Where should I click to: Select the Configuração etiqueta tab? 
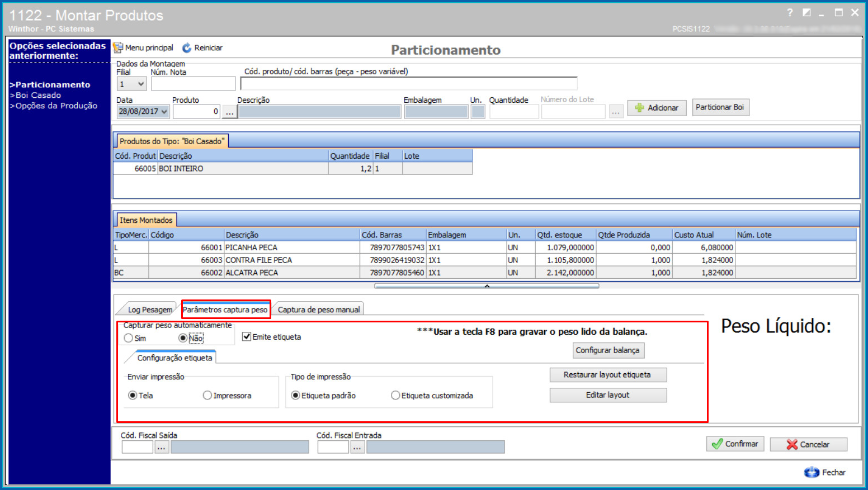174,358
